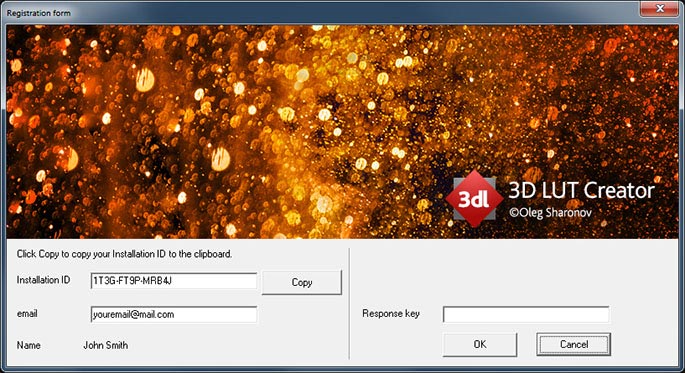Click the Response key label
685x373 pixels.
(x=391, y=314)
